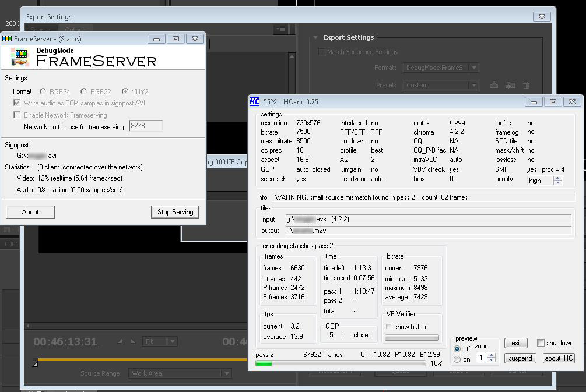
Task: Click the FrameServer title bar icon
Action: coord(7,38)
